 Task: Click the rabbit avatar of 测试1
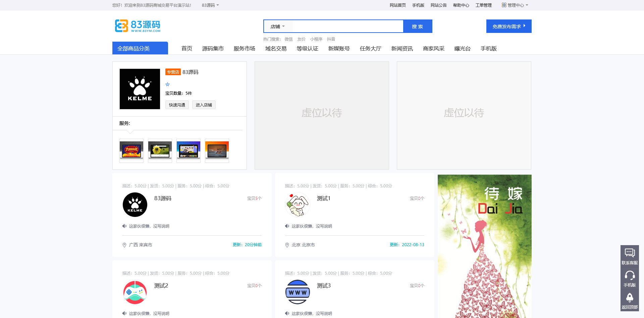pos(298,205)
